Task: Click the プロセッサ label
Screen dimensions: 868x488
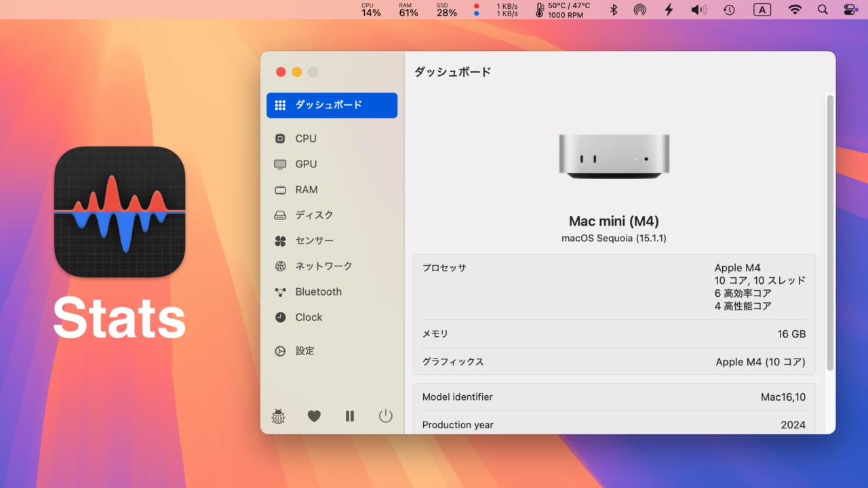Action: tap(444, 268)
